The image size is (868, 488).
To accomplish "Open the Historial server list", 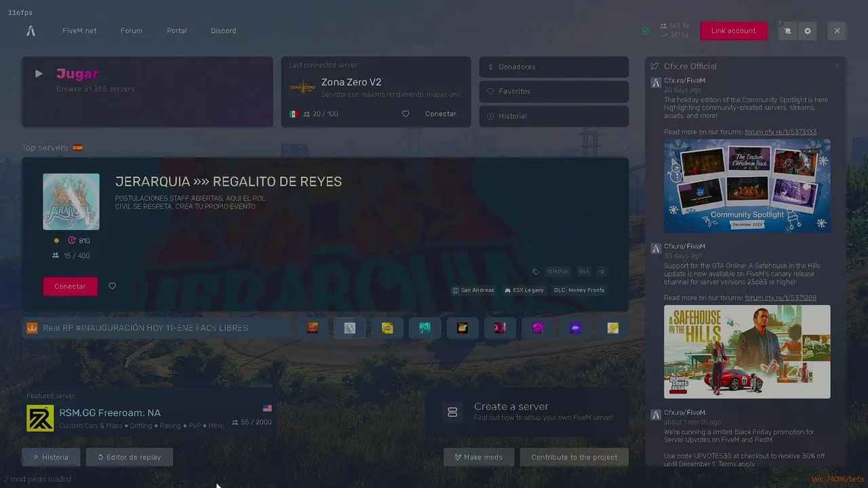I will pos(554,116).
